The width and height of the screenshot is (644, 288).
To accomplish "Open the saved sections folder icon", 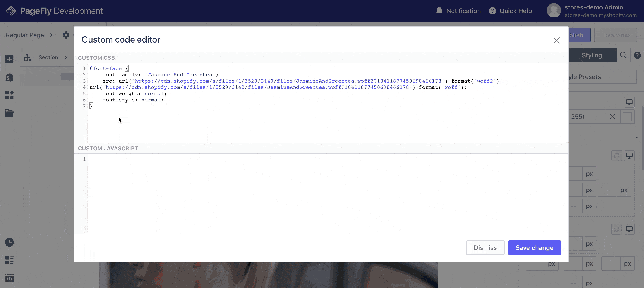I will [x=9, y=113].
